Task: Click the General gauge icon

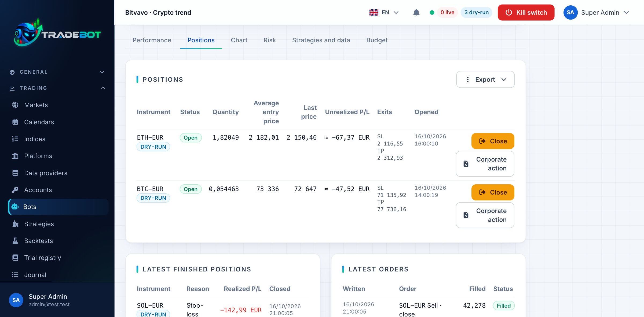Action: tap(12, 72)
